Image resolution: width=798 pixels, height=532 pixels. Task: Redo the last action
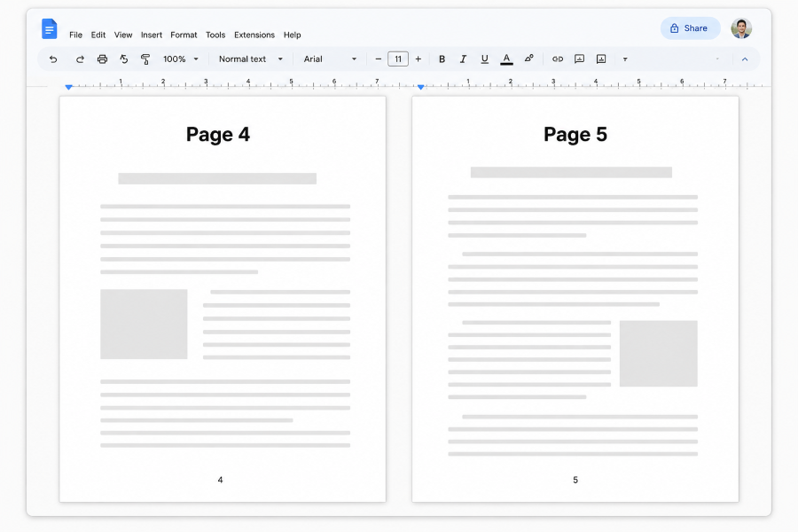[80, 59]
